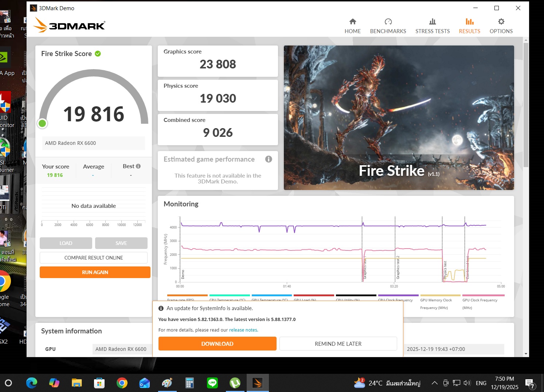Click Estimated game performance info icon

point(269,159)
